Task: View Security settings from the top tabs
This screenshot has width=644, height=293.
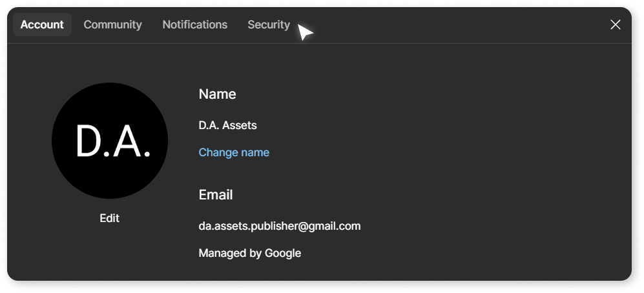Action: click(269, 25)
